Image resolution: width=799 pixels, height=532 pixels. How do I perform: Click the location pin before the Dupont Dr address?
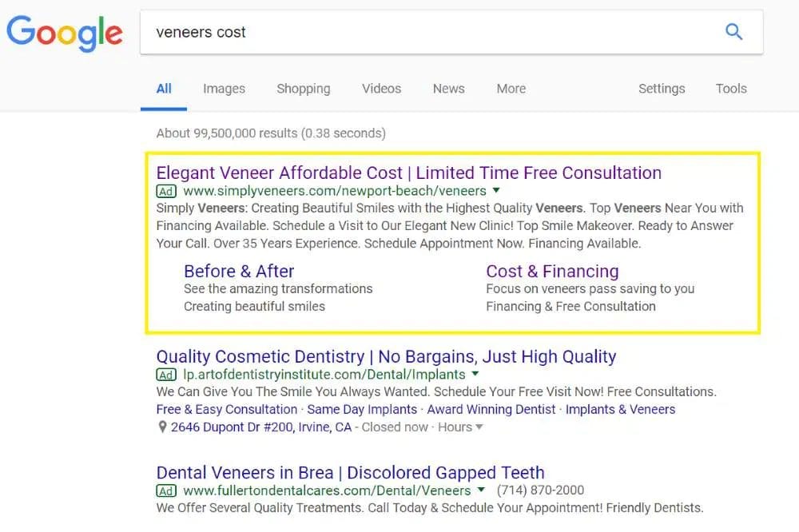point(161,427)
